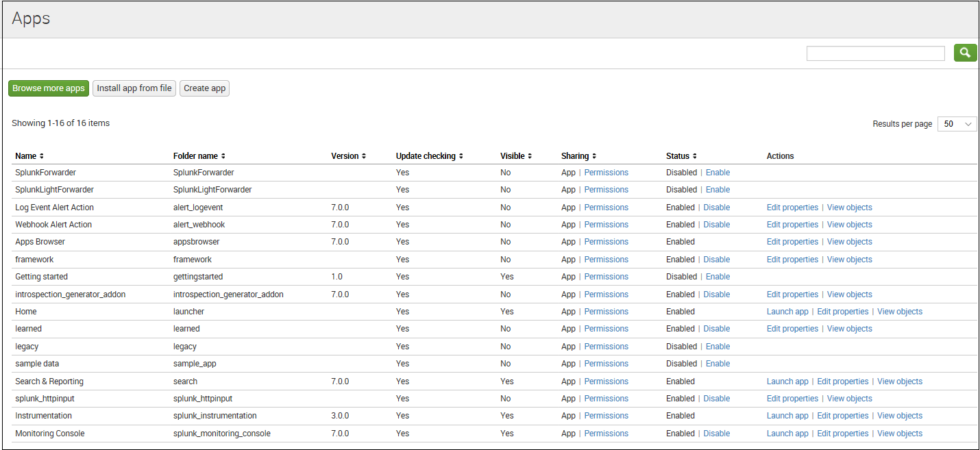980x450 pixels.
Task: Edit properties of Apps Browser
Action: tap(792, 242)
